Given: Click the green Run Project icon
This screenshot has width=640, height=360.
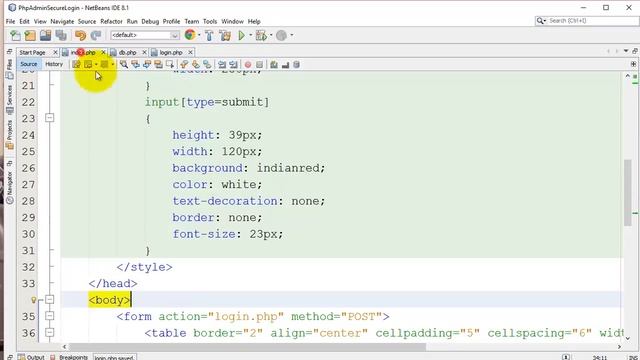Looking at the screenshot, I should [241, 36].
